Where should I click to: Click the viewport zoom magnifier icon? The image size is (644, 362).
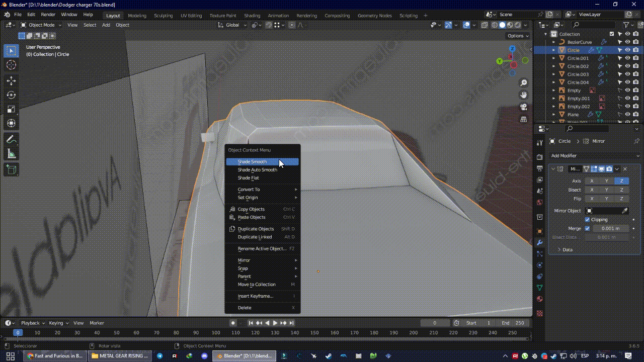point(524,82)
